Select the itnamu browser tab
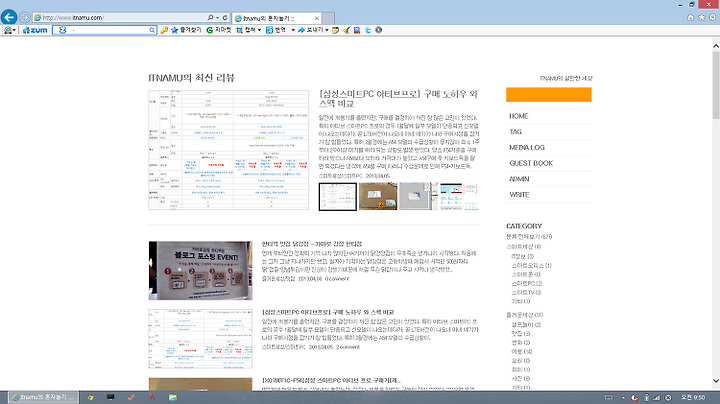The height and width of the screenshot is (404, 720). [274, 18]
